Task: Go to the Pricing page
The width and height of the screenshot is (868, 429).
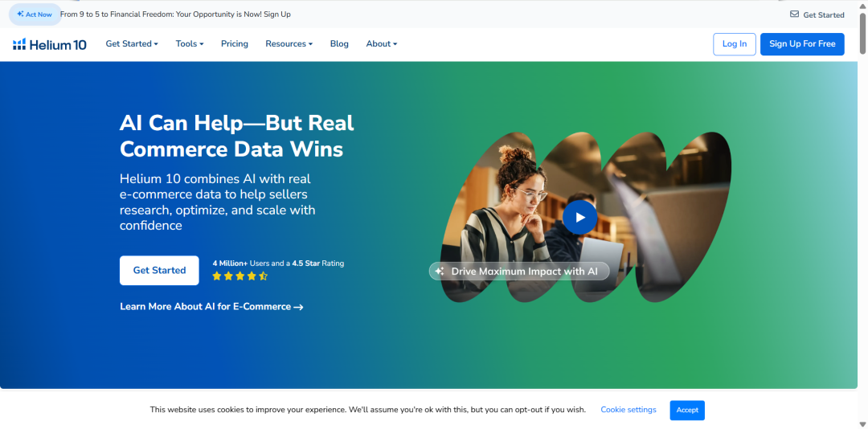Action: 235,44
